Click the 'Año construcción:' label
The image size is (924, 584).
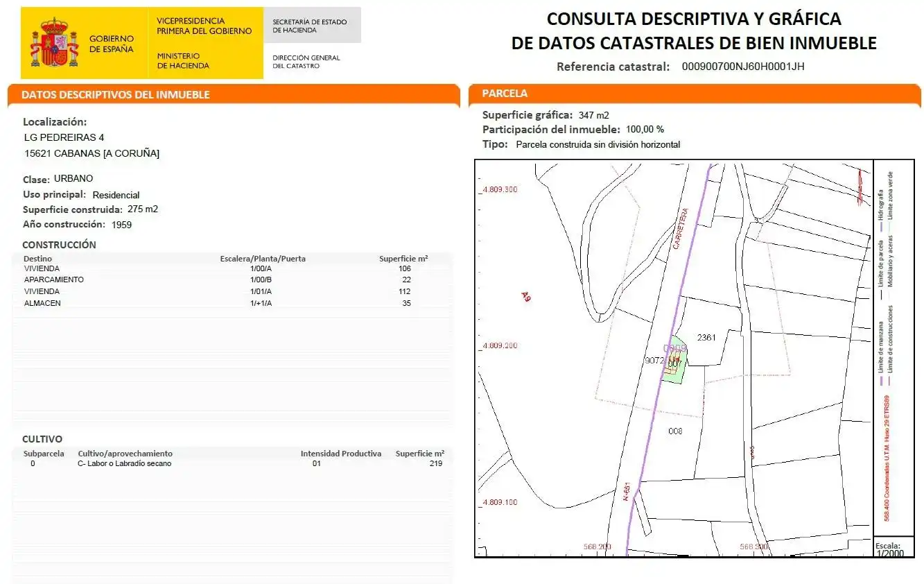64,224
